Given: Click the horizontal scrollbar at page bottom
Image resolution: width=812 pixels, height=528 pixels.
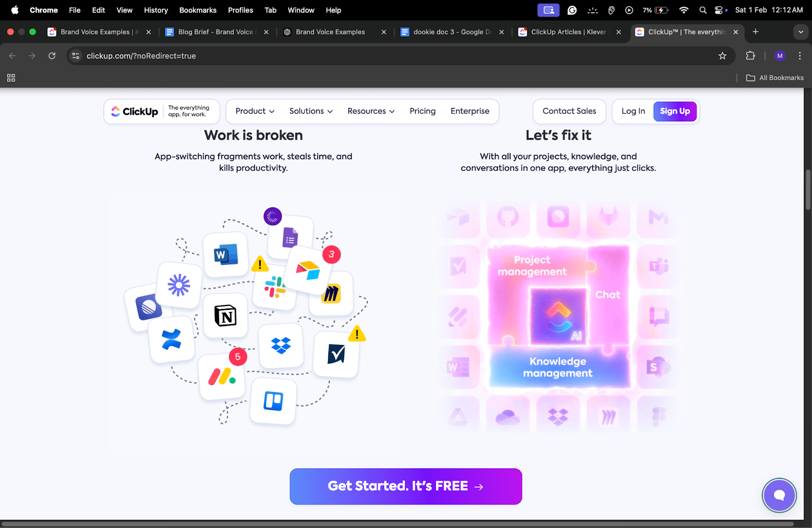Looking at the screenshot, I should click(x=397, y=524).
